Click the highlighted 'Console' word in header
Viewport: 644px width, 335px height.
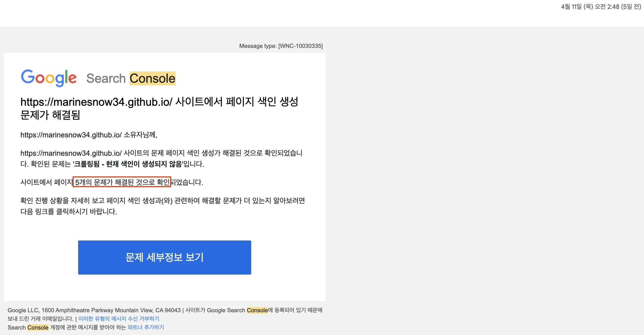(152, 78)
